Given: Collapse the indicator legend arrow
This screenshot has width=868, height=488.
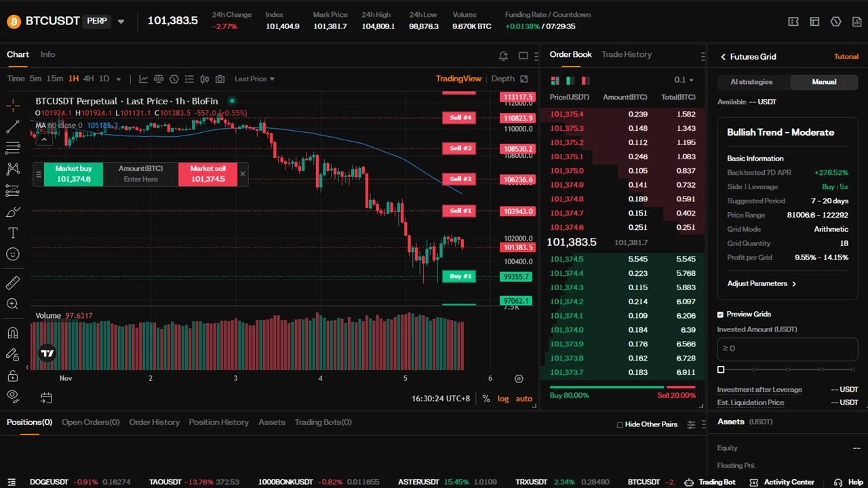Looking at the screenshot, I should (x=45, y=140).
